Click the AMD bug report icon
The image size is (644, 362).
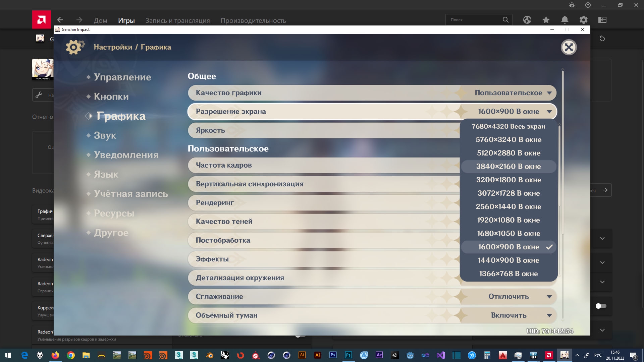(572, 5)
